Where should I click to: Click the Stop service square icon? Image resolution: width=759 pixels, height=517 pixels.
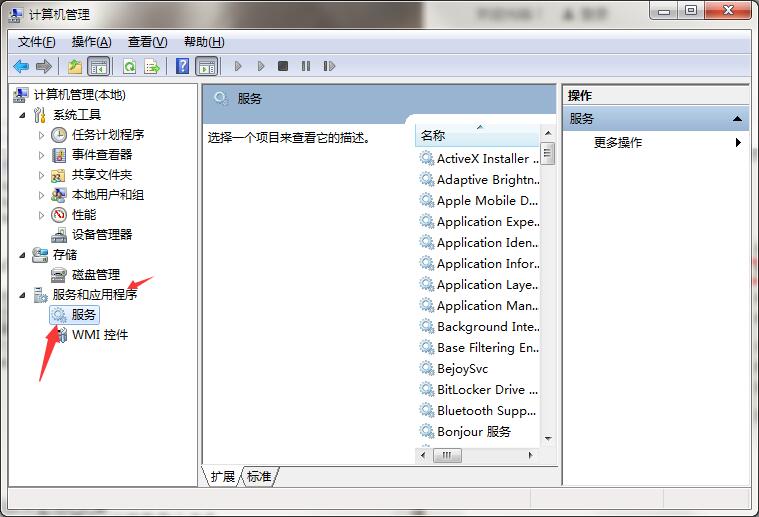tap(283, 66)
